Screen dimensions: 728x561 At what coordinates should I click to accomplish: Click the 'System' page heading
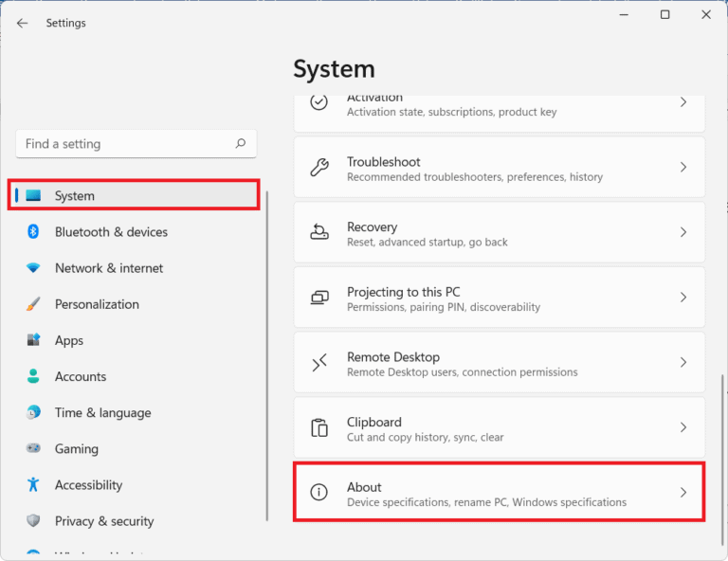pos(334,69)
